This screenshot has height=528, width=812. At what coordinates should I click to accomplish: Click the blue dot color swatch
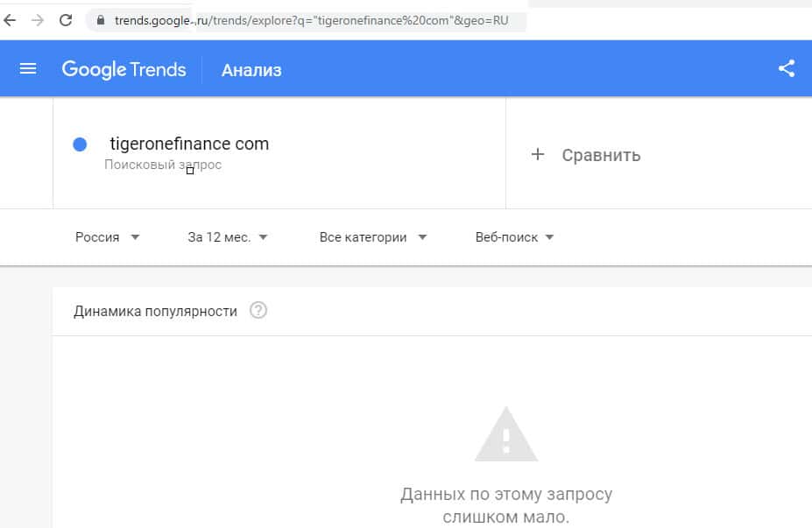[x=80, y=144]
